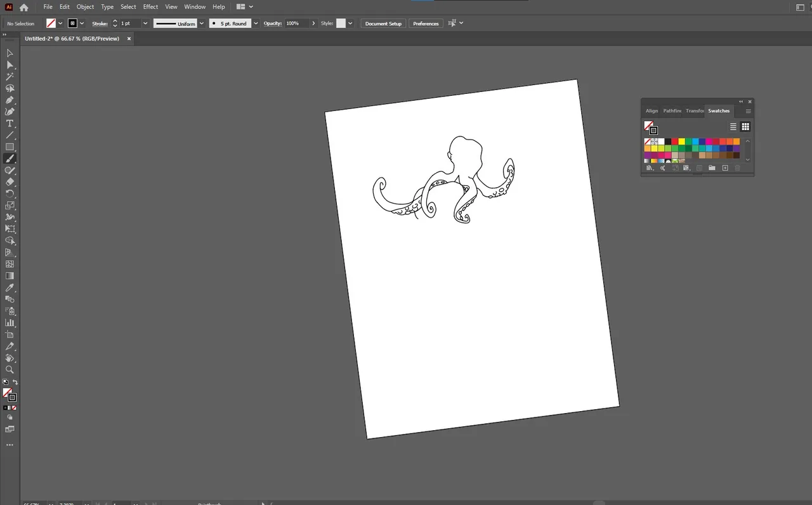Pick the Line Segment tool
The image size is (812, 505).
[x=10, y=135]
